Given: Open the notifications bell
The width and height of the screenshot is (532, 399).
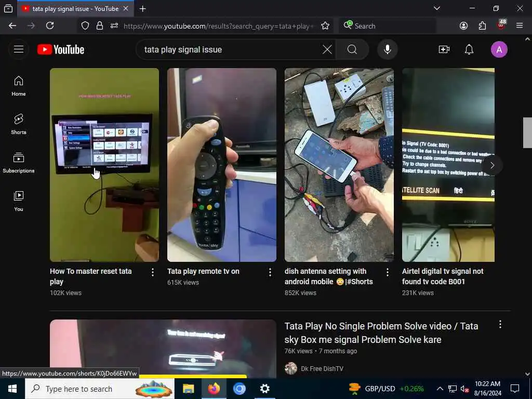Looking at the screenshot, I should pos(469,49).
